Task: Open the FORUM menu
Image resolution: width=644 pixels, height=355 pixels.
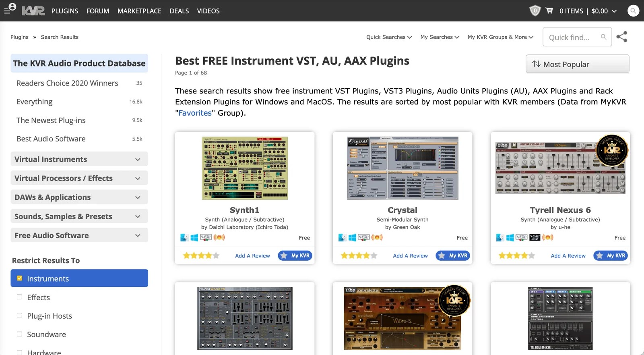Action: point(98,11)
